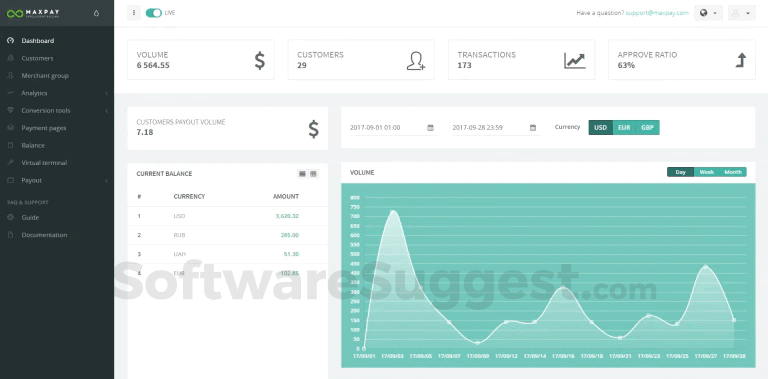
Task: Click the calendar icon for start date 2017-09-01
Action: point(431,127)
